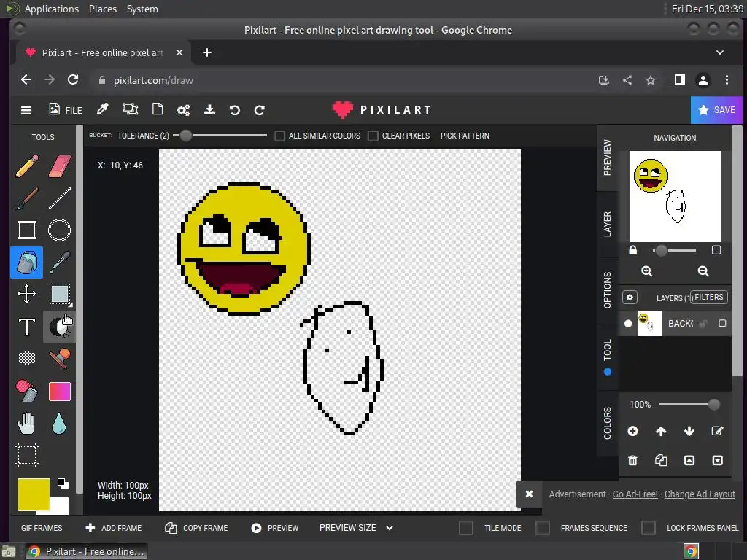Toggle navigation lock icon
The width and height of the screenshot is (747, 560).
click(x=632, y=250)
